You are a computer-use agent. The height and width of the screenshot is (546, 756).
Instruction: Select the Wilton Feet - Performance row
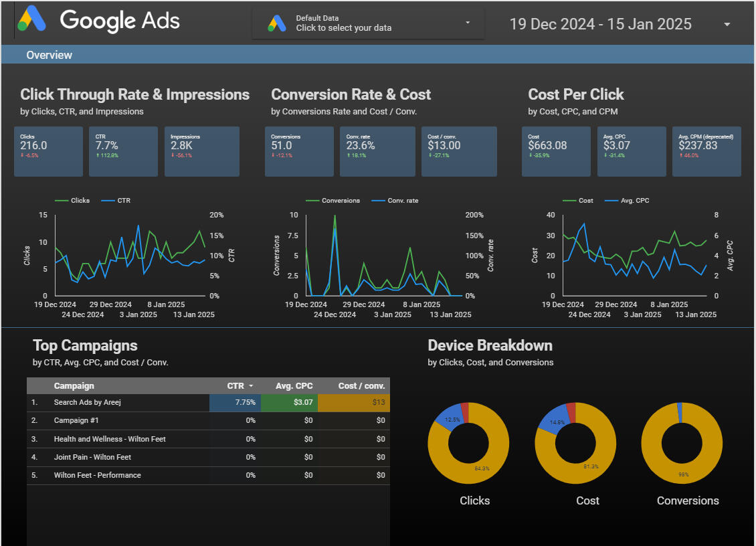tap(208, 476)
